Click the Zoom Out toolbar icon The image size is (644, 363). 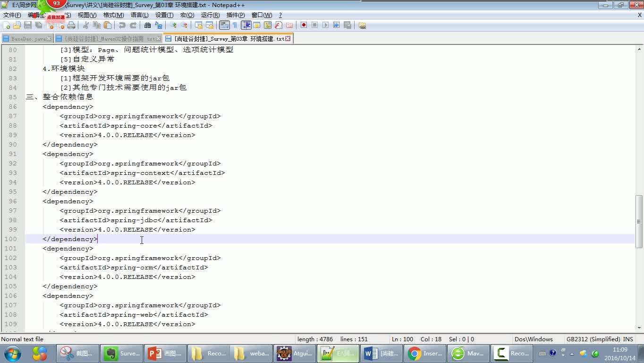[184, 26]
